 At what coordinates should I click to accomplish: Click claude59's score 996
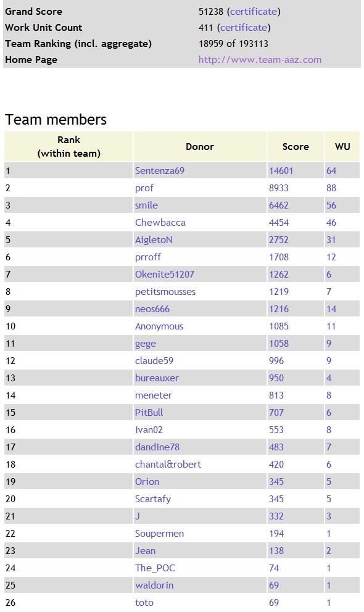[x=276, y=361]
